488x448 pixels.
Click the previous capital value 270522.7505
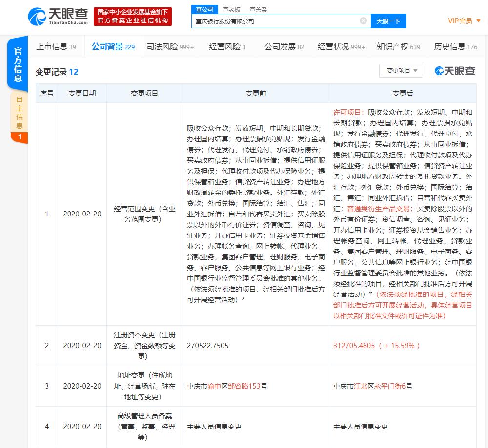[x=207, y=346]
